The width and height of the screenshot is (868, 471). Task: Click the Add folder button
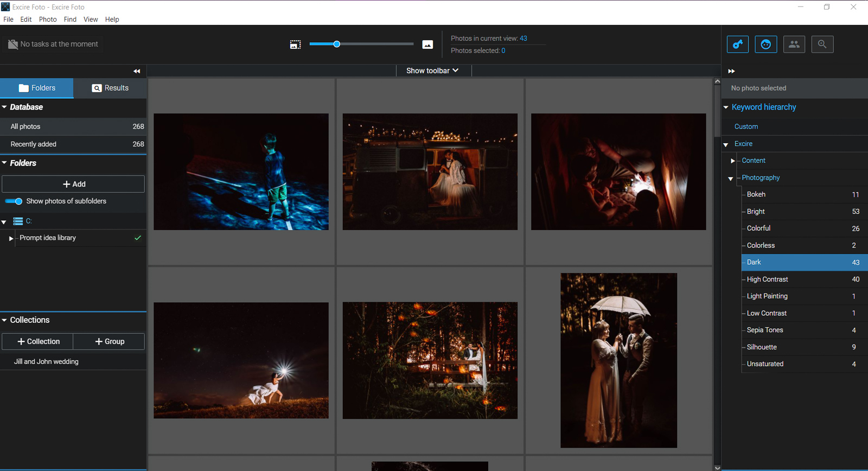click(73, 184)
